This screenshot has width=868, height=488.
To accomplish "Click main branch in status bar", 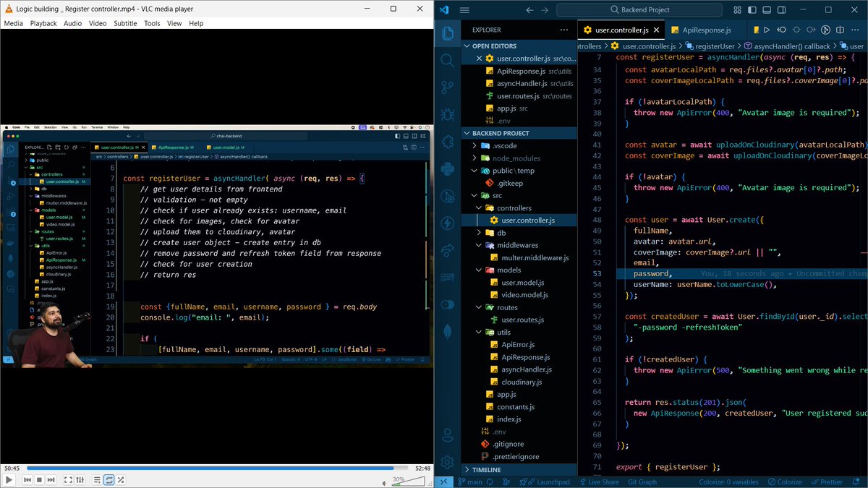I will (x=470, y=482).
